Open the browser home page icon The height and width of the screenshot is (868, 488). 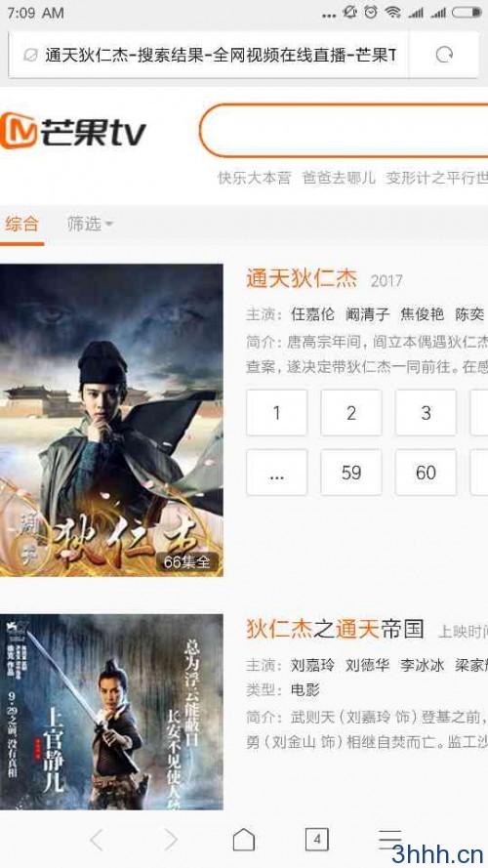pos(244,840)
